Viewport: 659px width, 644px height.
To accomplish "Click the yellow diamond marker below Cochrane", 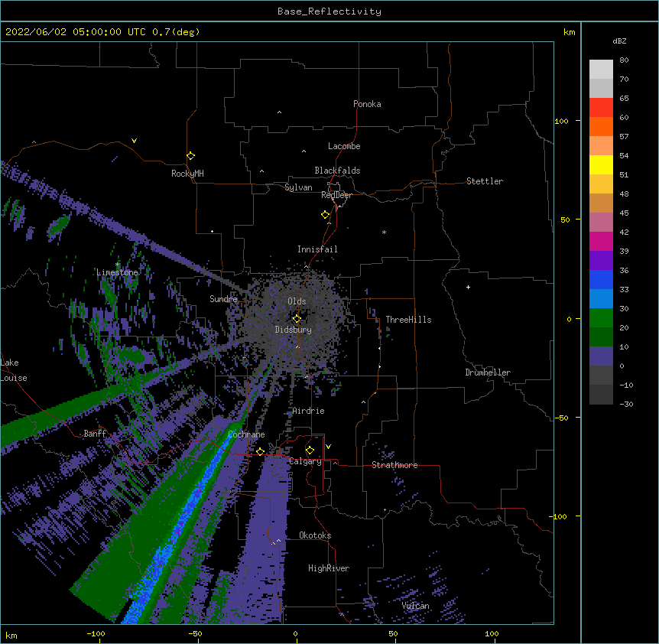I will 260,451.
